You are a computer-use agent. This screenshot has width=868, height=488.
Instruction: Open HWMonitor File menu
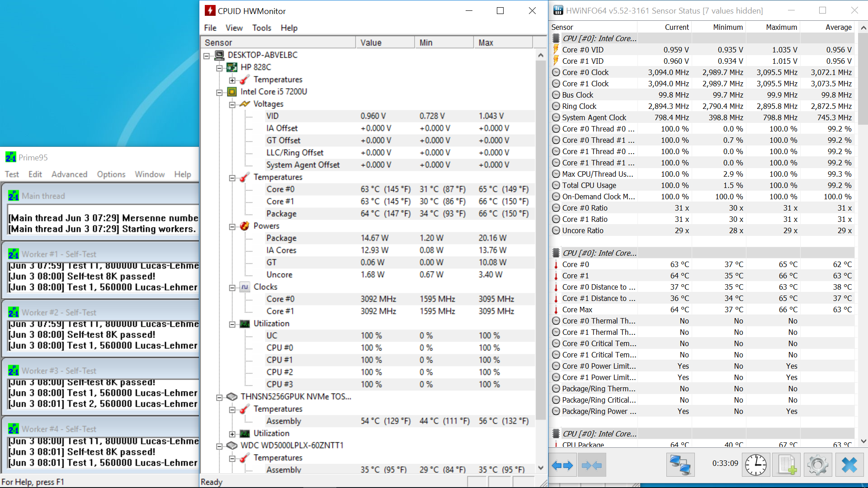(210, 28)
